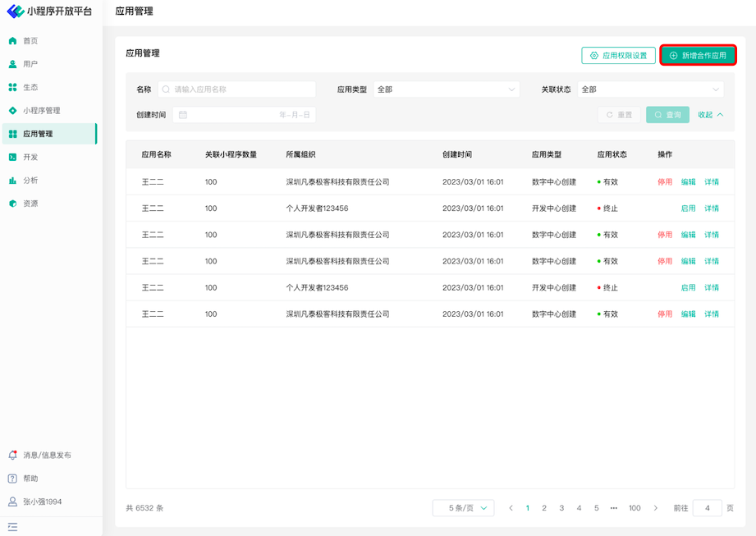Click the 消息/信息发布 bell icon
This screenshot has height=536, width=756.
tap(12, 455)
